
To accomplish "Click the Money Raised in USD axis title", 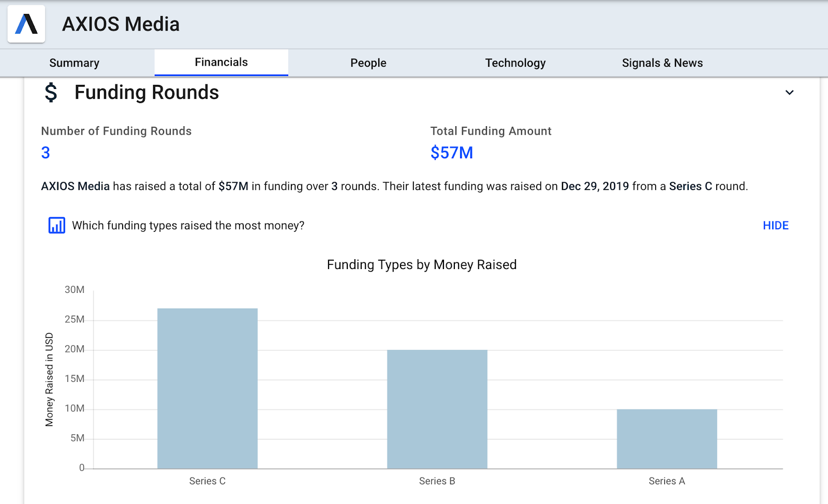I will click(49, 379).
